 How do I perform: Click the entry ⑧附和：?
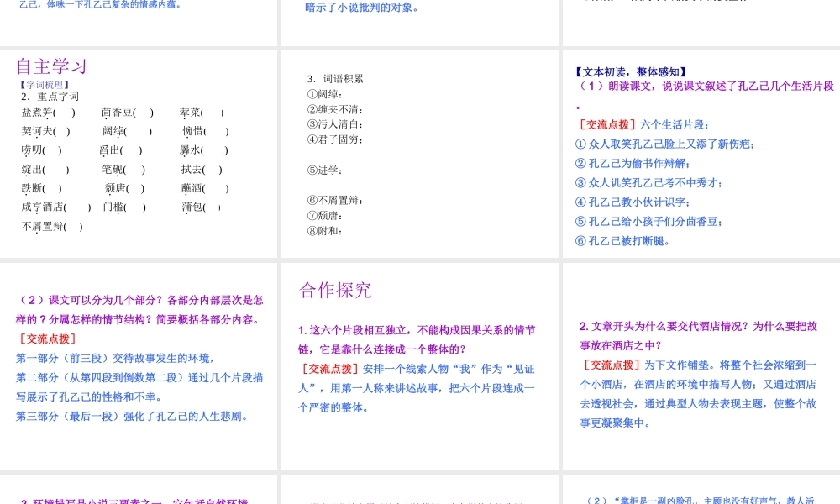click(324, 231)
